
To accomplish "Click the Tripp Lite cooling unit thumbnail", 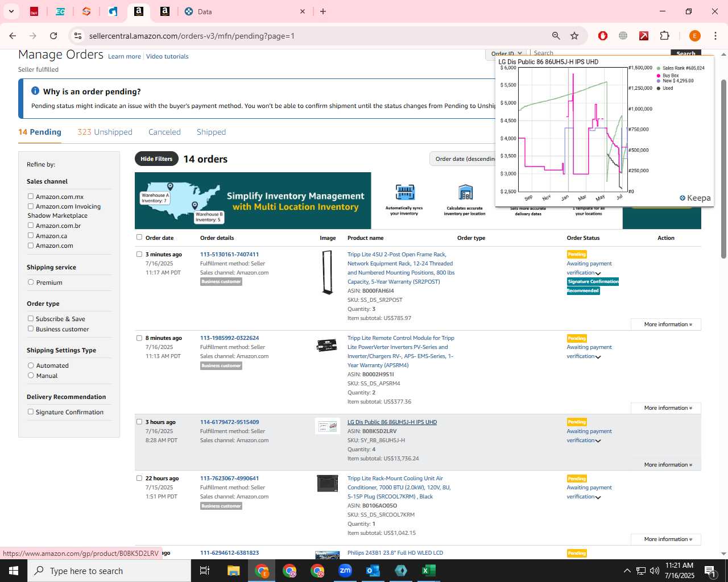I will (x=327, y=484).
